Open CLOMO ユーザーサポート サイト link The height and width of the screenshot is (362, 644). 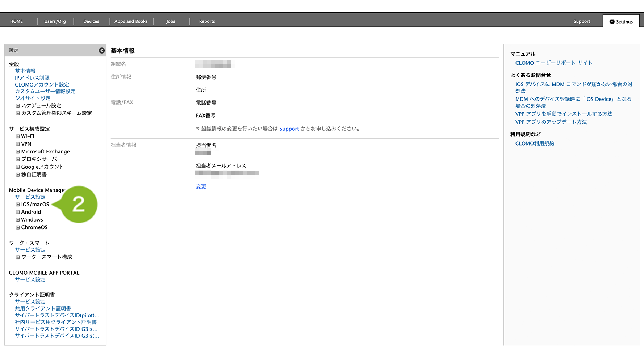(x=553, y=63)
